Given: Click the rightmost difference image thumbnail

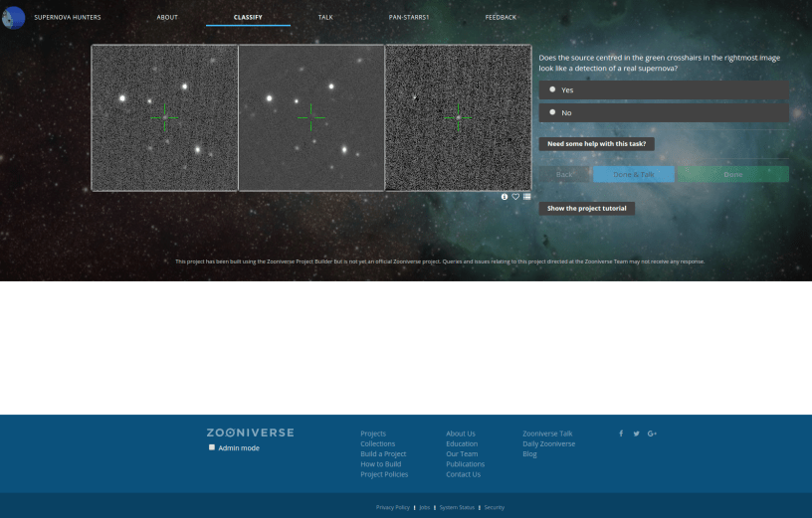Looking at the screenshot, I should pyautogui.click(x=459, y=117).
